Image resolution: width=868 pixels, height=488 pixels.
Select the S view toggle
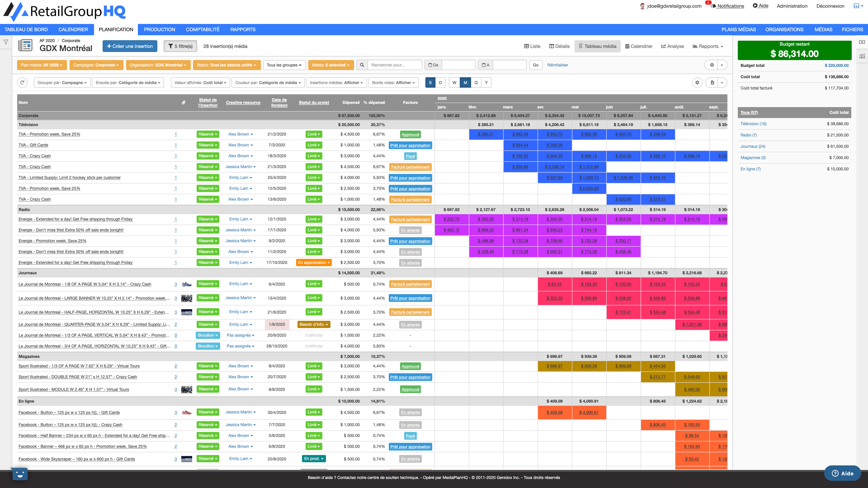pos(430,82)
